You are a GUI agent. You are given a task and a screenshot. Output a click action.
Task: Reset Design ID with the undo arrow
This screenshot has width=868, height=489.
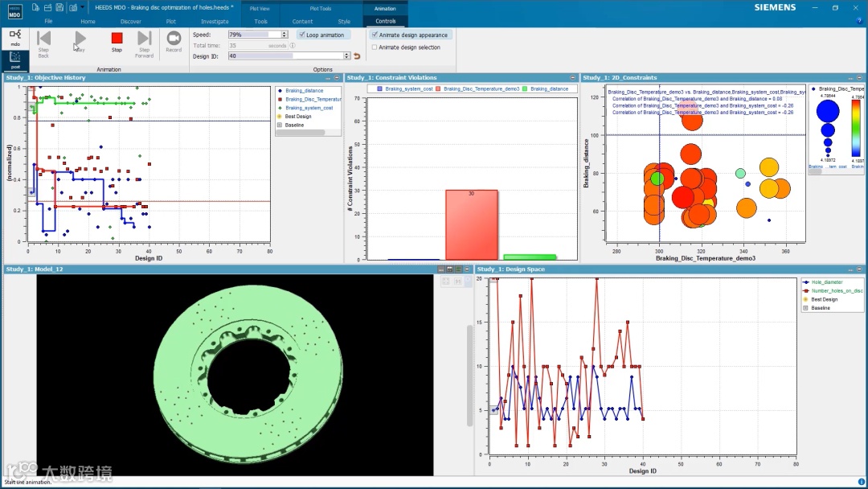(x=357, y=56)
